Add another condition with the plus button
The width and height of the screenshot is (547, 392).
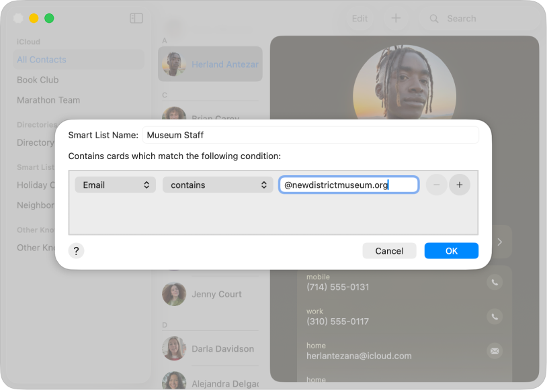460,184
